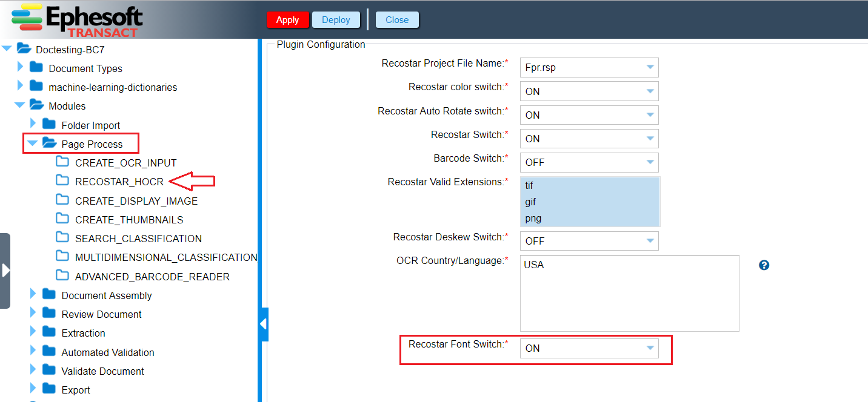Click the Close button in toolbar
The image size is (868, 402).
(x=397, y=20)
